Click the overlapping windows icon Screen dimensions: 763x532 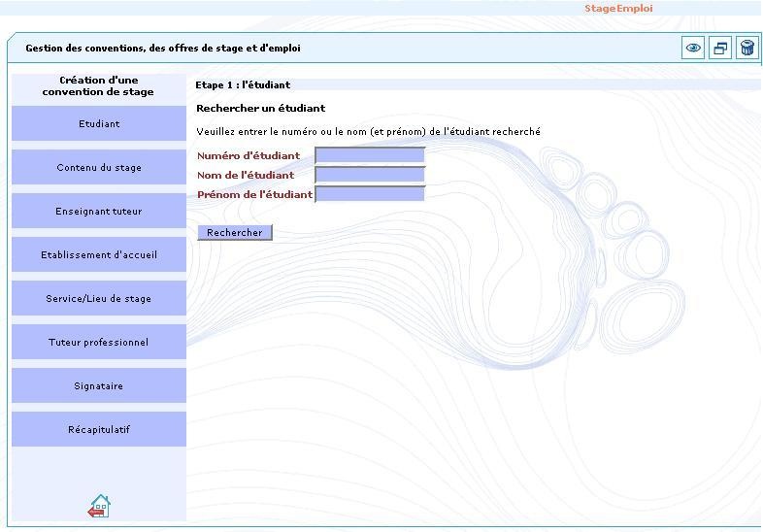pos(720,49)
